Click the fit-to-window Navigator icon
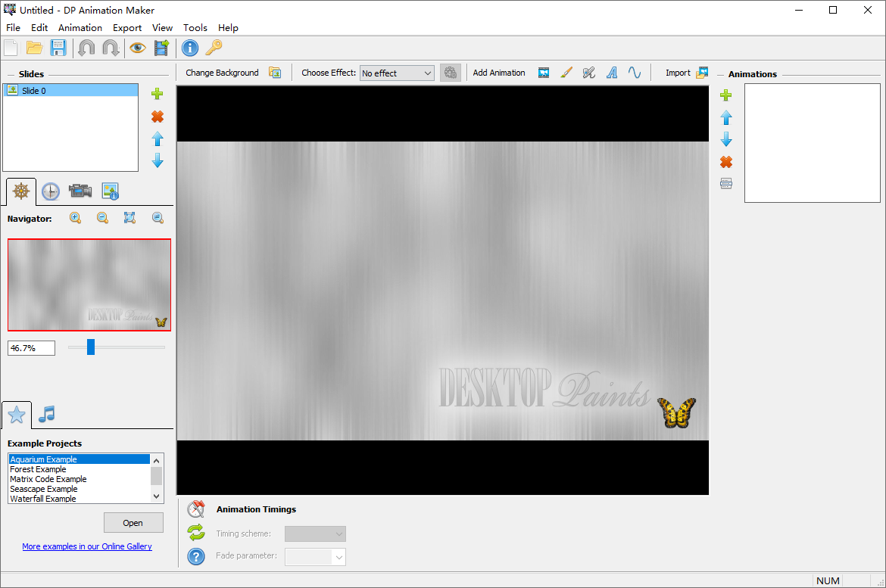 tap(129, 218)
